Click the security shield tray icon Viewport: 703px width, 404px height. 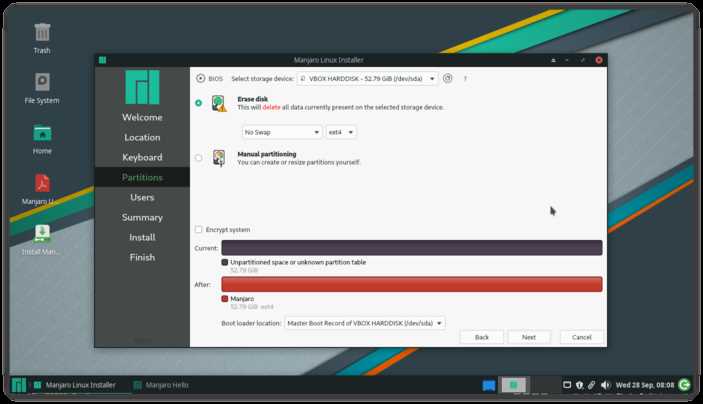579,385
